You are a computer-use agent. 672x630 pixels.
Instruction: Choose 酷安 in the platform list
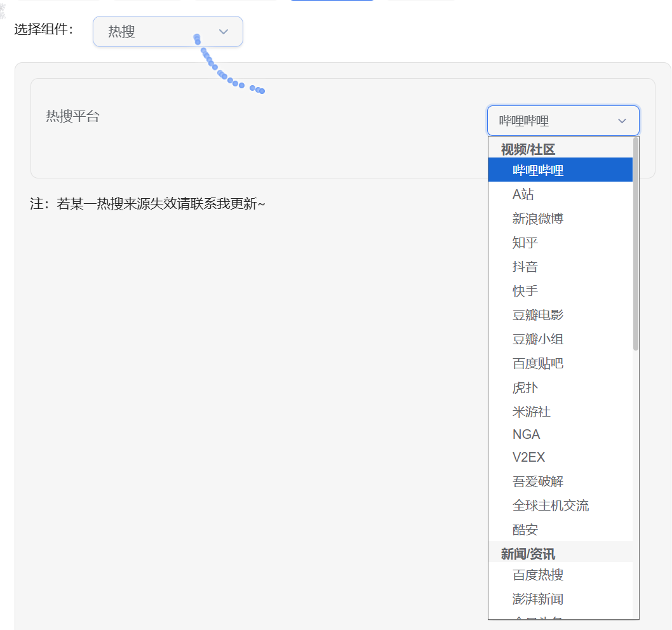tap(560, 530)
